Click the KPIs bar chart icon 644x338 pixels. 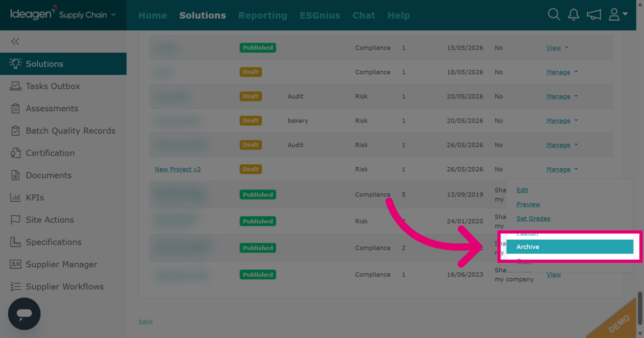pyautogui.click(x=15, y=197)
